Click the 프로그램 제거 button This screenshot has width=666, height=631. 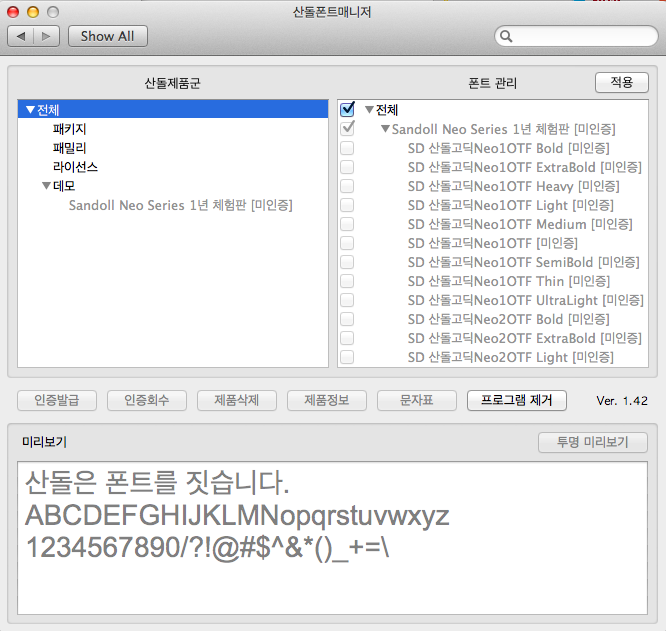[x=517, y=400]
